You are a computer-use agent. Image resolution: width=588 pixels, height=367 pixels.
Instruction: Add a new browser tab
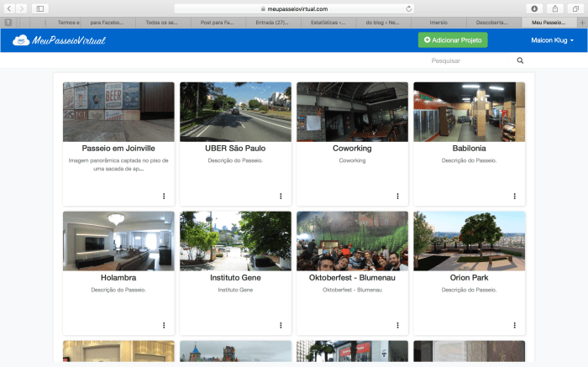tap(582, 23)
